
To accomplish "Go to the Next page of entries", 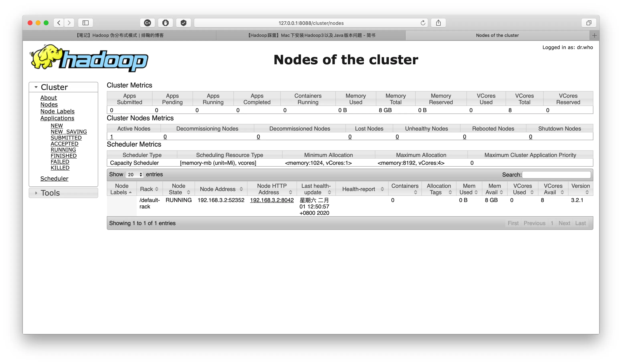I will [564, 223].
